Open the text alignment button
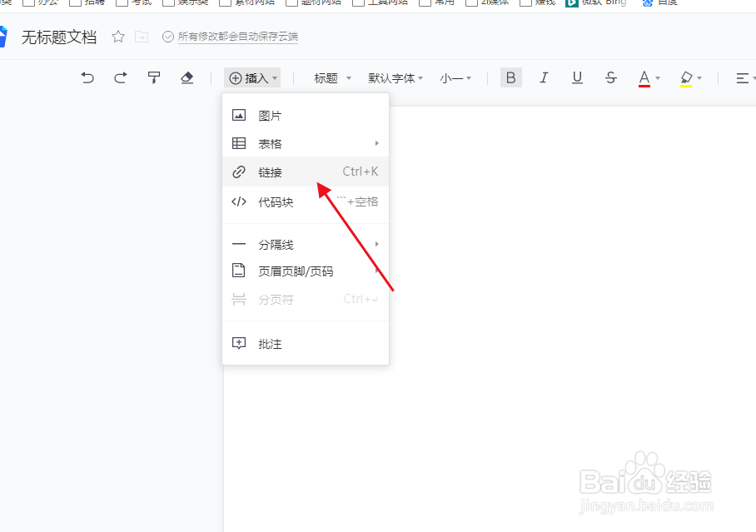 pos(743,78)
